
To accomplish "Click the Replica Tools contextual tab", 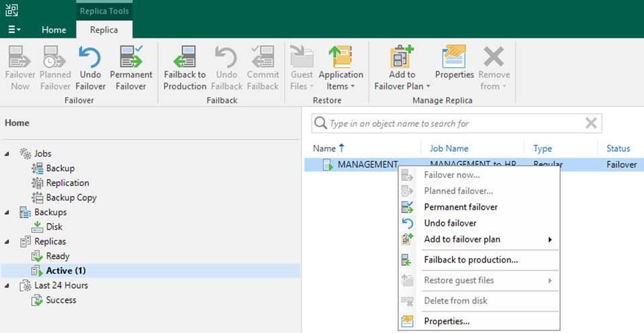I will [x=104, y=11].
